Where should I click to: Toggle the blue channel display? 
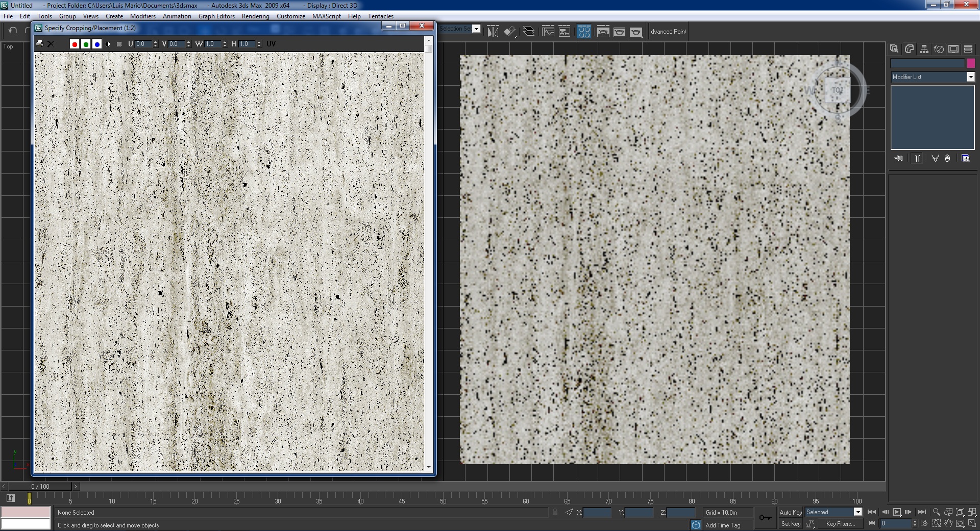(x=97, y=44)
